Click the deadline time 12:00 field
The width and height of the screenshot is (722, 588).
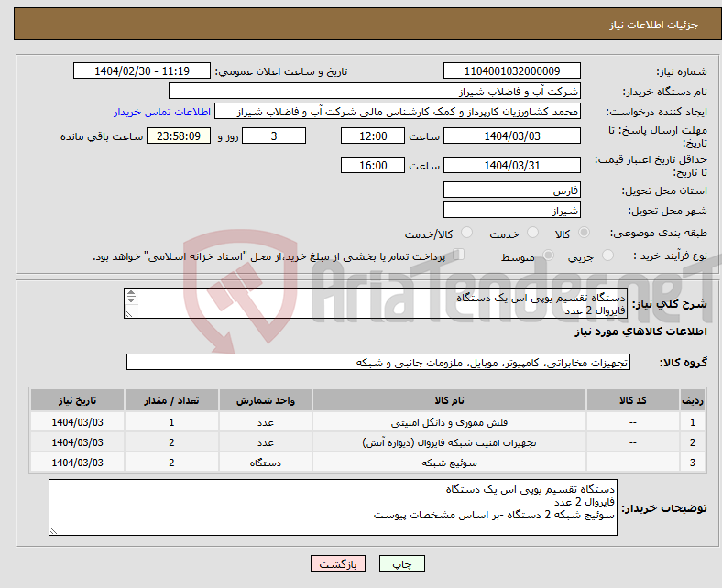373,136
